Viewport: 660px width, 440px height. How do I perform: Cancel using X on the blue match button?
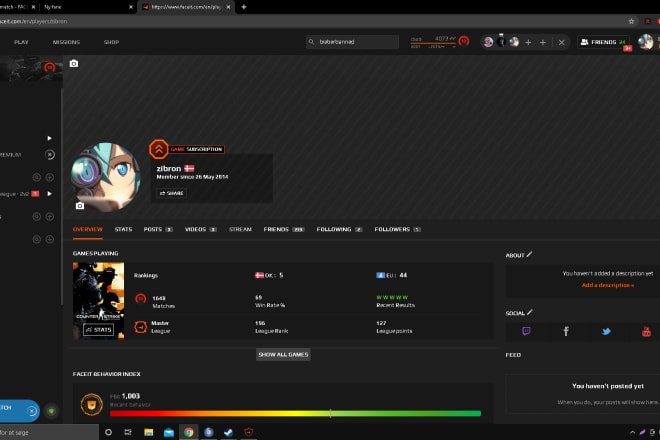pos(32,411)
